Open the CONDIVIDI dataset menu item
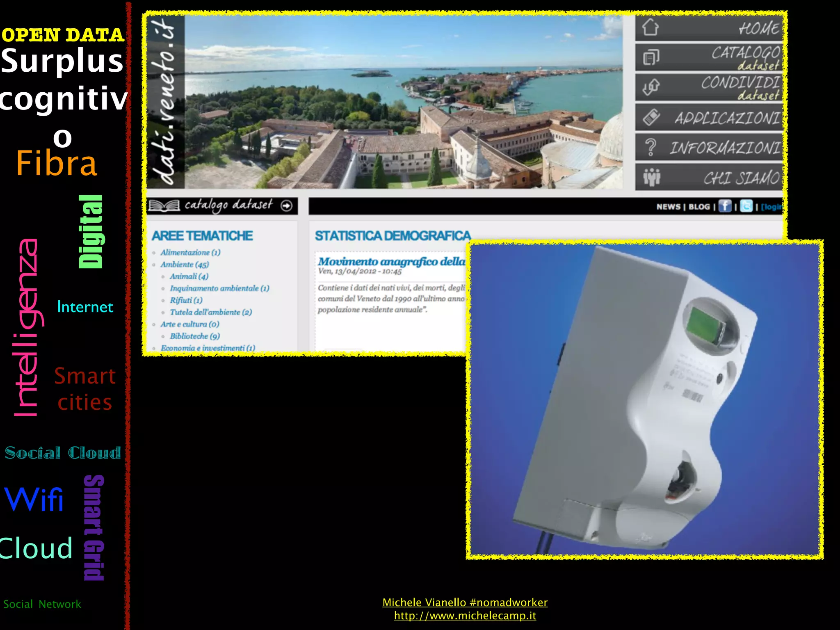The image size is (840, 630). click(709, 87)
